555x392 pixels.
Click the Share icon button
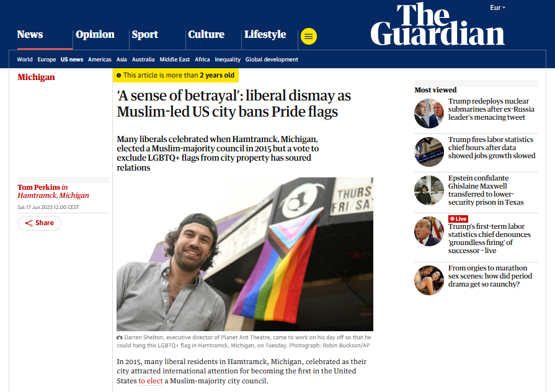pos(40,223)
